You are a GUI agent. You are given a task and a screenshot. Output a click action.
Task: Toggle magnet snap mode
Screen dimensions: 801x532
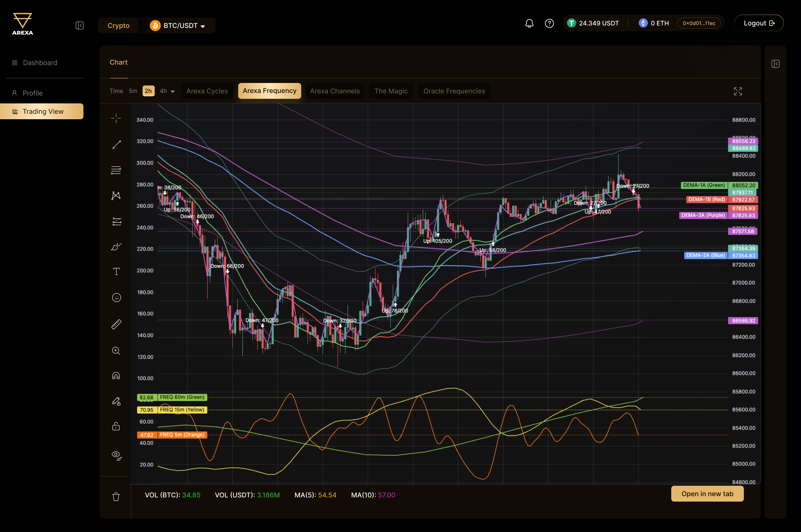pos(116,376)
